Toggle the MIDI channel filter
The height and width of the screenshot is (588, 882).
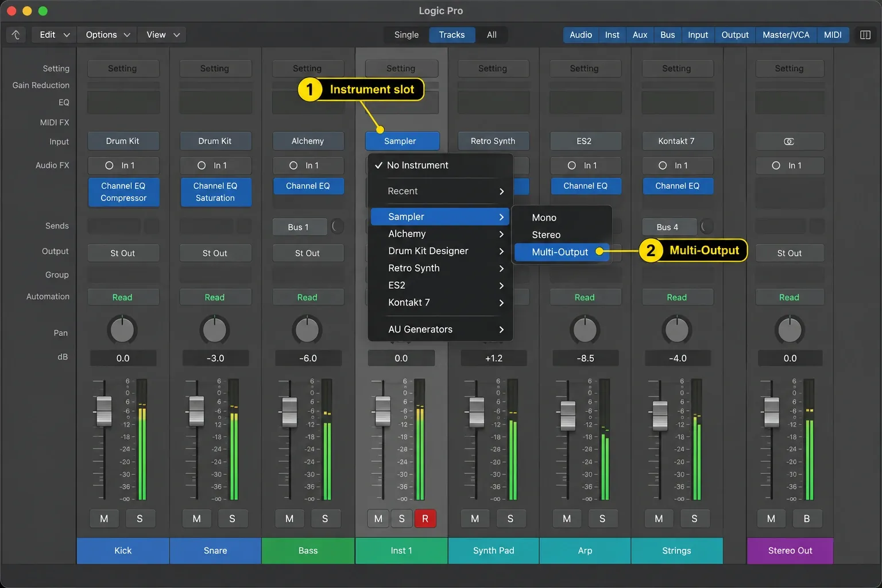coord(833,35)
